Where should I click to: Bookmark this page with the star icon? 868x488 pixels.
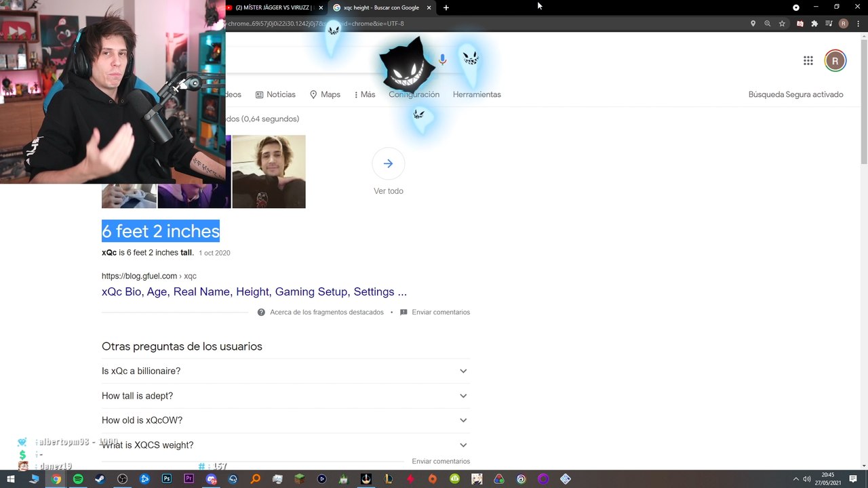pos(782,24)
